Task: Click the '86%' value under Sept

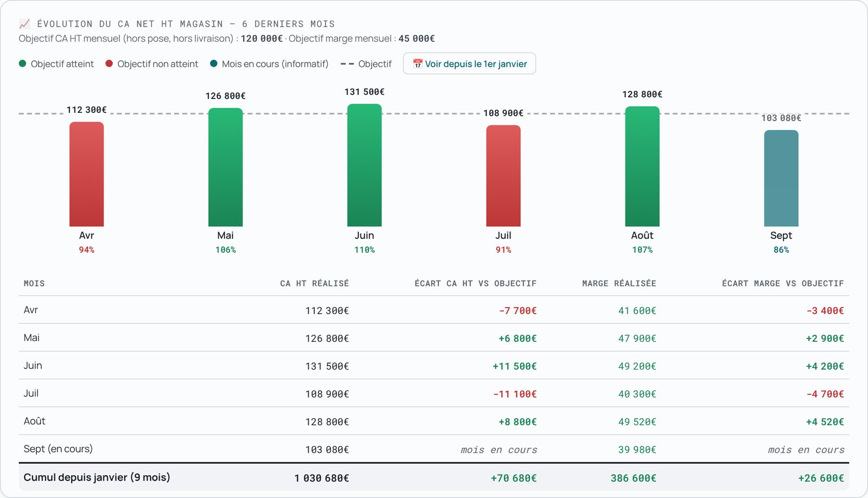Action: [781, 250]
